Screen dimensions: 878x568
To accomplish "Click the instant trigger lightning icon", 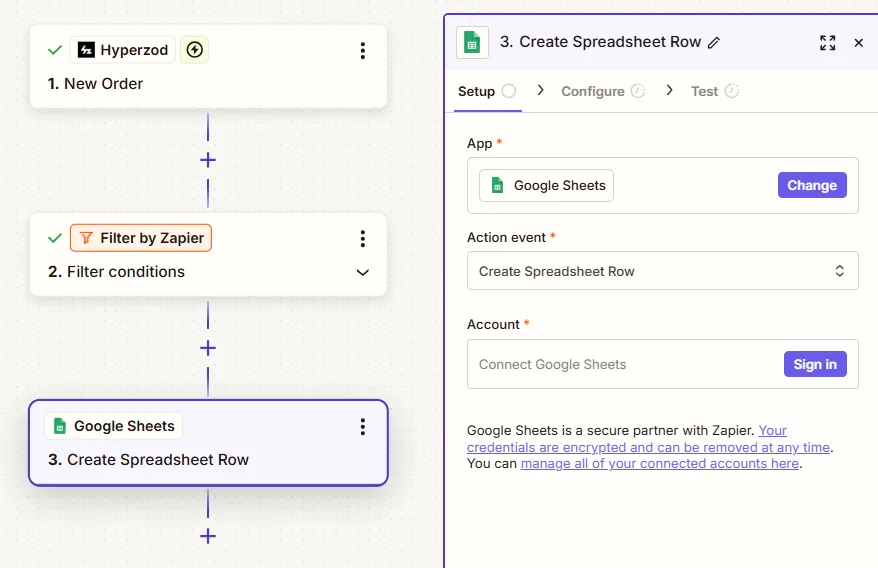I will [x=194, y=50].
